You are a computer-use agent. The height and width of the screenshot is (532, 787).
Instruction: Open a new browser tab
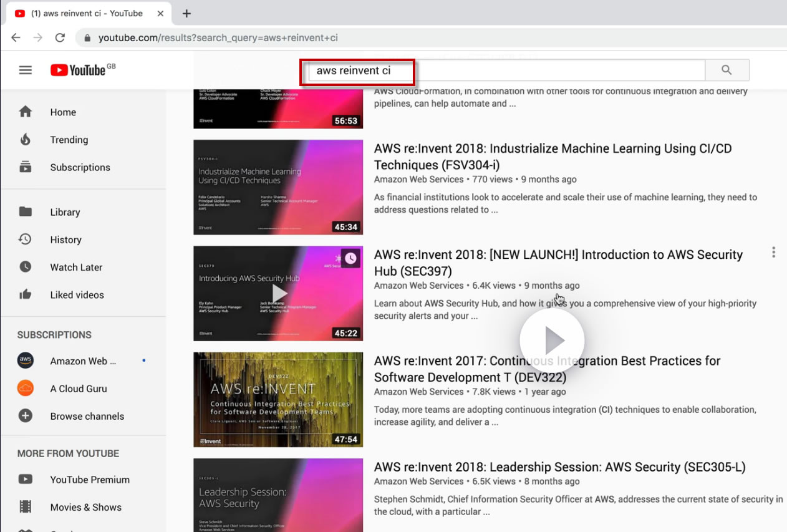pos(186,13)
